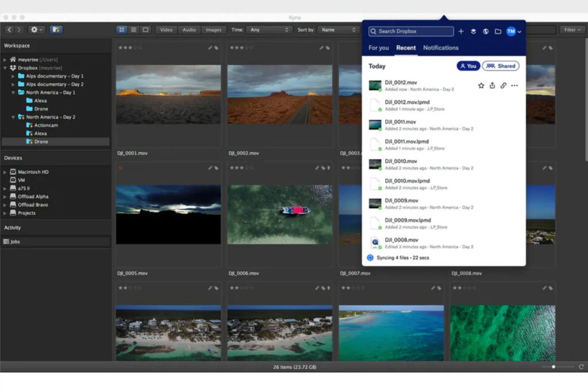Screen dimensions: 588x392
Task: Collapse North America – Day 1 folder
Action: [x=13, y=93]
